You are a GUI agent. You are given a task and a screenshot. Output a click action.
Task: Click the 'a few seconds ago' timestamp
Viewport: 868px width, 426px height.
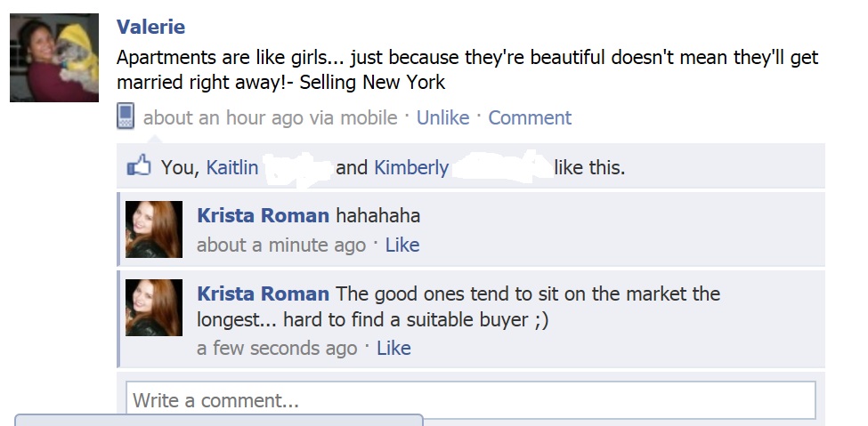(276, 348)
